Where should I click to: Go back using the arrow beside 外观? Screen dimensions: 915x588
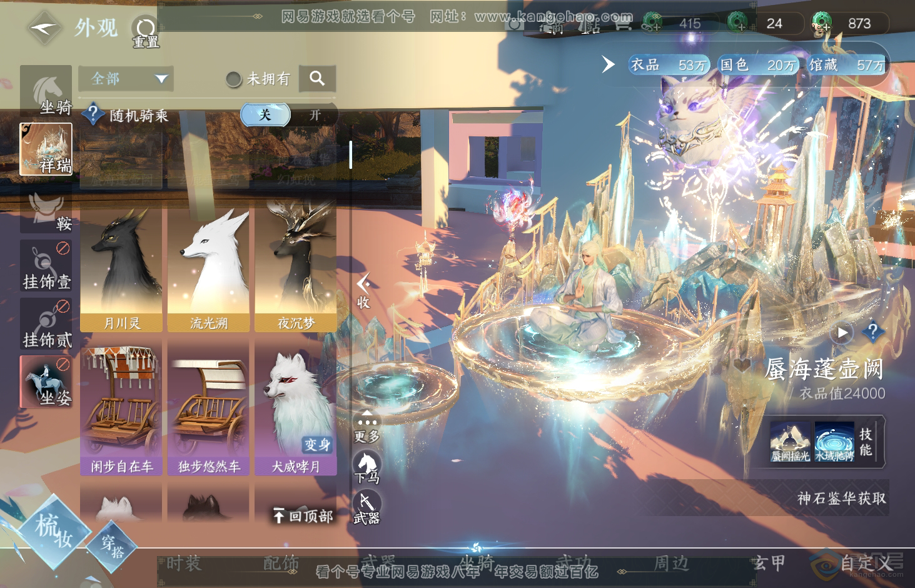(46, 28)
